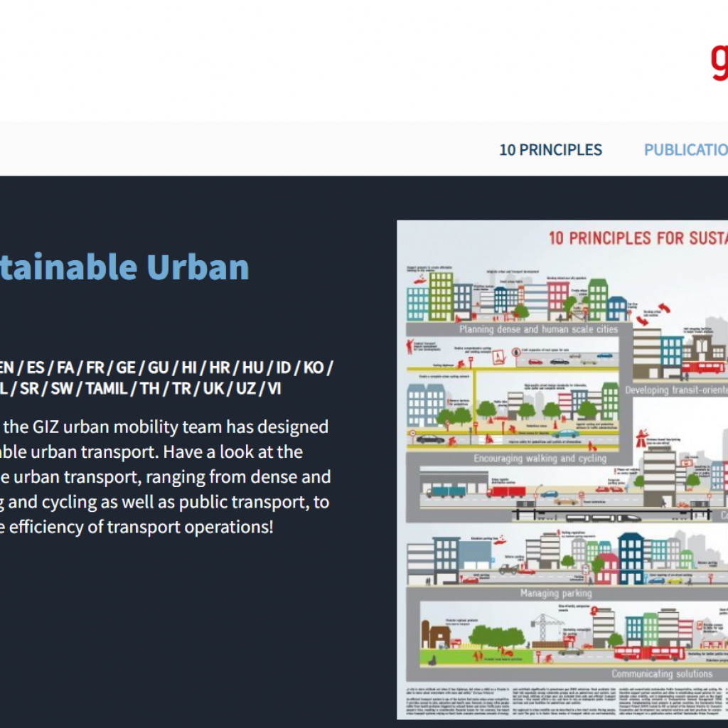Image resolution: width=728 pixels, height=728 pixels.
Task: Click the SR language link
Action: tap(29, 389)
